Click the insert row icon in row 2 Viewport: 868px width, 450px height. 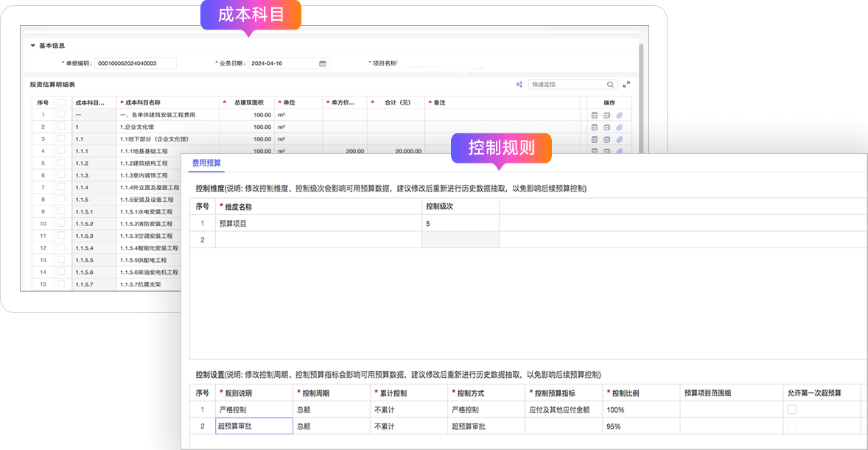click(x=606, y=127)
